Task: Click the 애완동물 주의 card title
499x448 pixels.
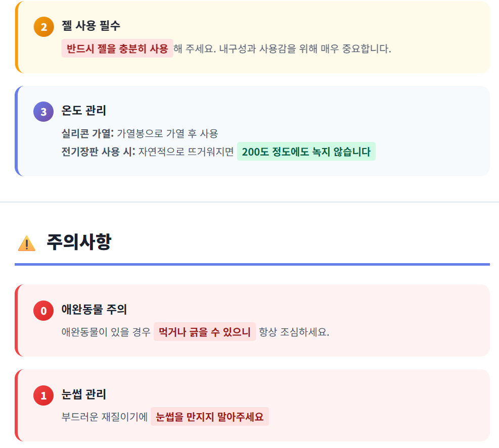Action: tap(94, 309)
